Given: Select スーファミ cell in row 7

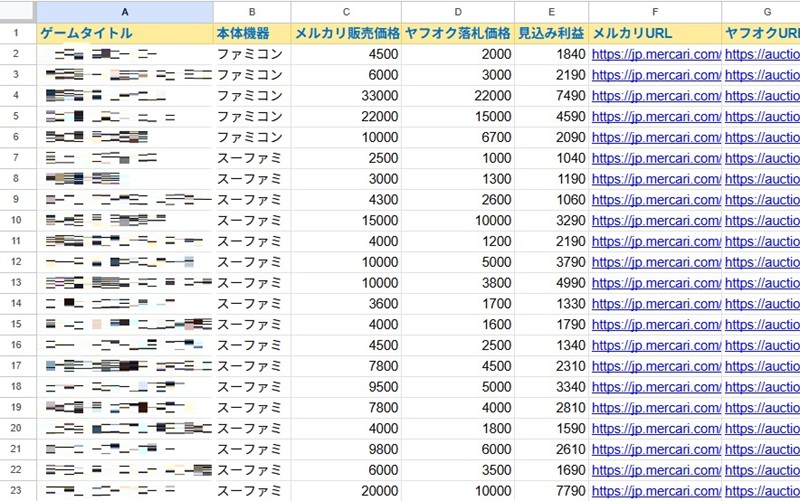Looking at the screenshot, I should coord(252,158).
